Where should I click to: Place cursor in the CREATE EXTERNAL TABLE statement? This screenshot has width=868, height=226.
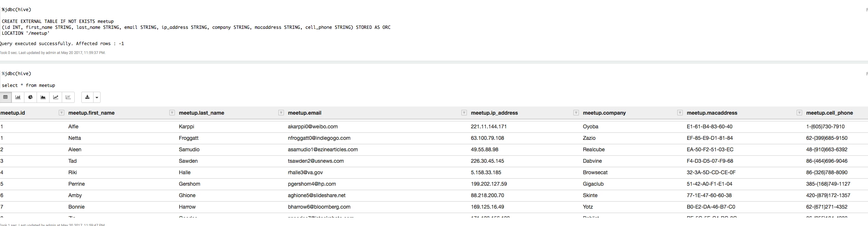click(x=196, y=27)
